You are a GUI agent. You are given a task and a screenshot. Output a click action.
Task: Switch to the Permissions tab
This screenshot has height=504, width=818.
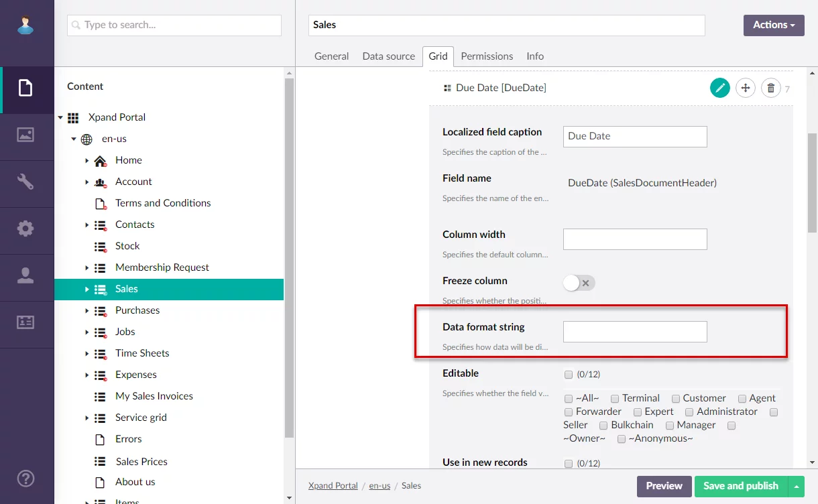pos(487,56)
